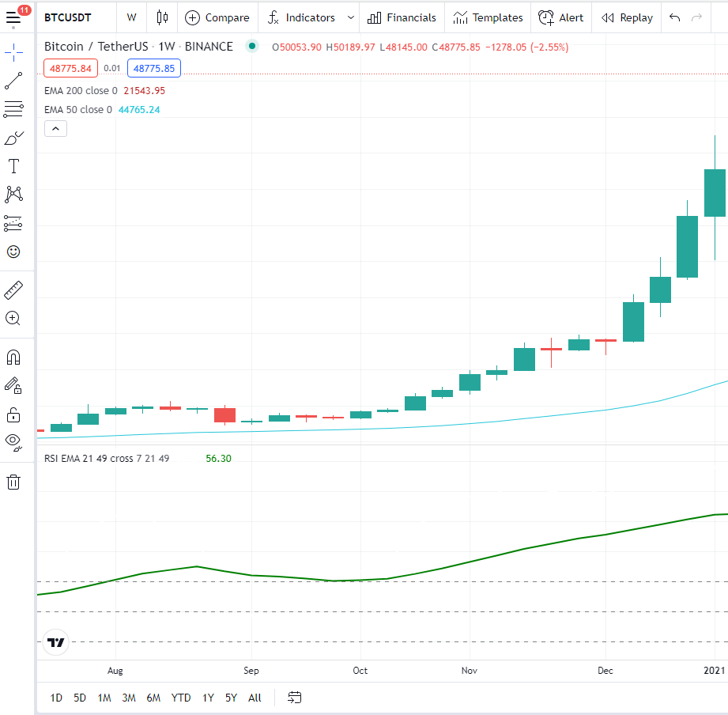Open the Fibonacci and Gann tools
This screenshot has height=715, width=728.
click(13, 109)
